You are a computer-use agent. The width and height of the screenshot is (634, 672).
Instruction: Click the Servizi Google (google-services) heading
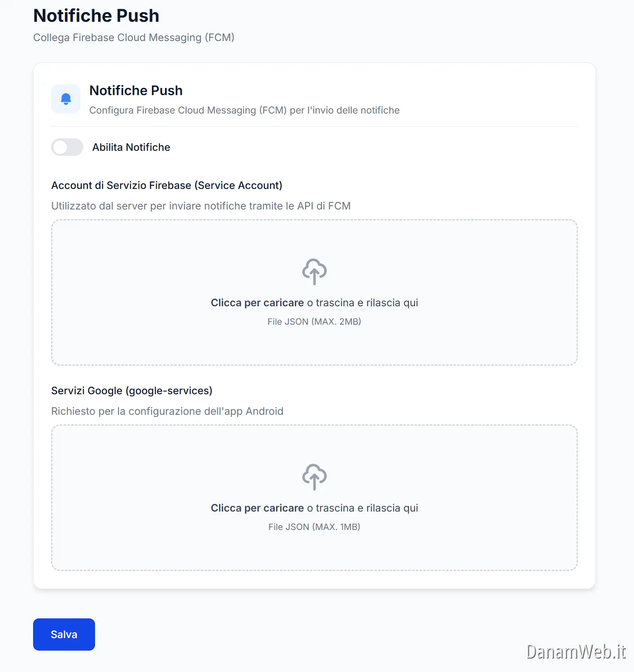132,390
